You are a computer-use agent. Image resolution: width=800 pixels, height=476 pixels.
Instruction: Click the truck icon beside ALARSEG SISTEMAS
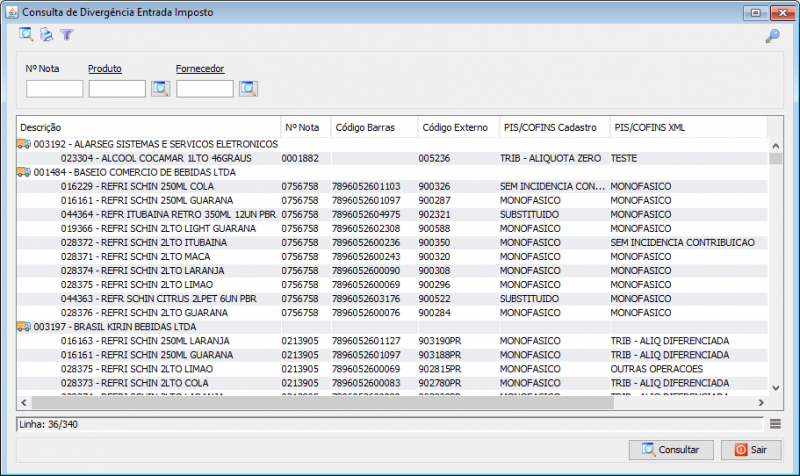(23, 144)
